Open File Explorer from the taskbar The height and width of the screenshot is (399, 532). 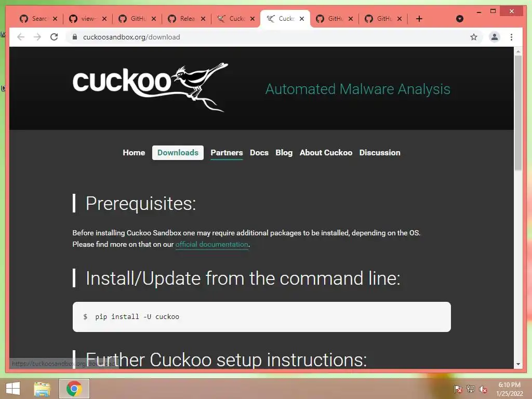point(42,389)
